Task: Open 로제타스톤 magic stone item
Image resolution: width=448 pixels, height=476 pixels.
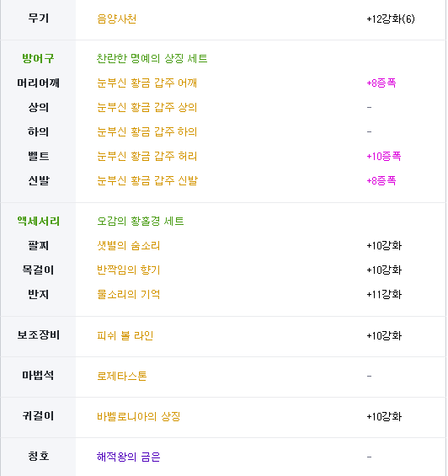Action: pyautogui.click(x=122, y=376)
